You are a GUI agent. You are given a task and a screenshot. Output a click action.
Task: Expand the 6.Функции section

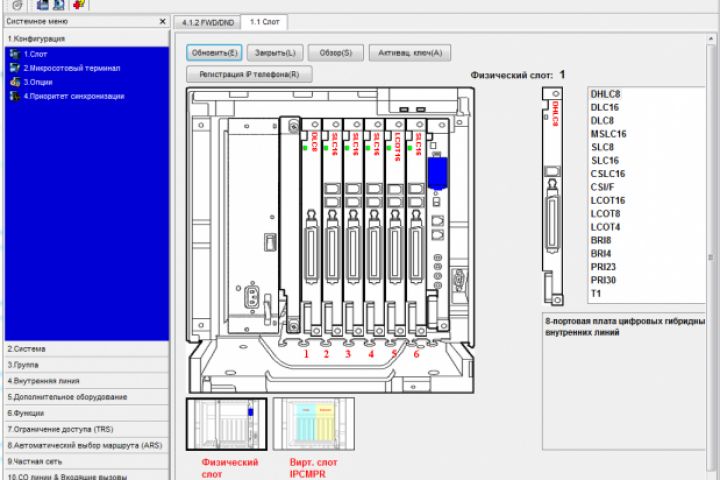[86, 413]
